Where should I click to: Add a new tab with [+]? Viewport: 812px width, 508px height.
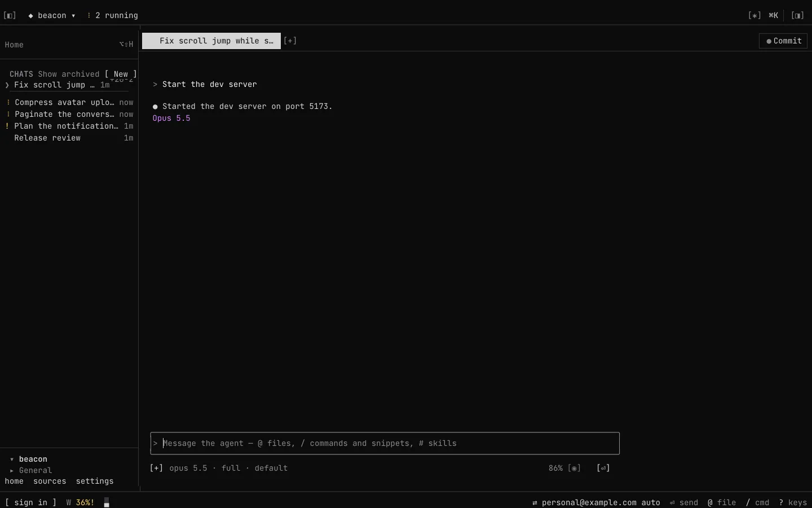click(290, 41)
